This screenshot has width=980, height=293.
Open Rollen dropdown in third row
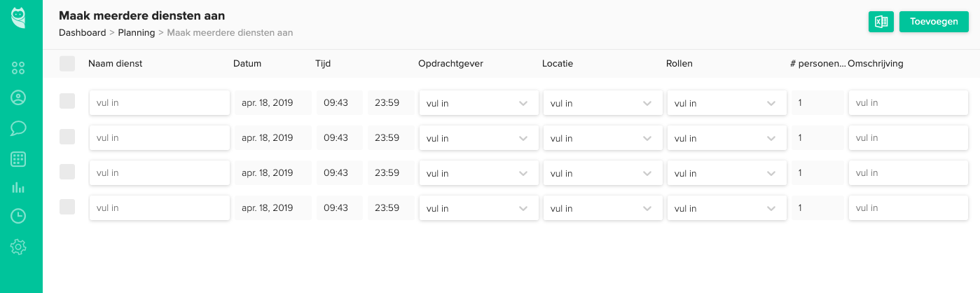tap(727, 173)
